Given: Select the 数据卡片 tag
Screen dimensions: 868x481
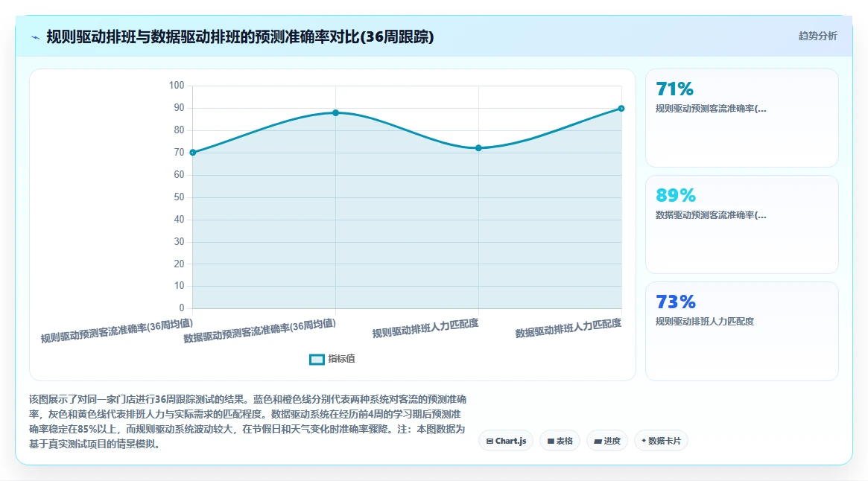Looking at the screenshot, I should (x=661, y=441).
